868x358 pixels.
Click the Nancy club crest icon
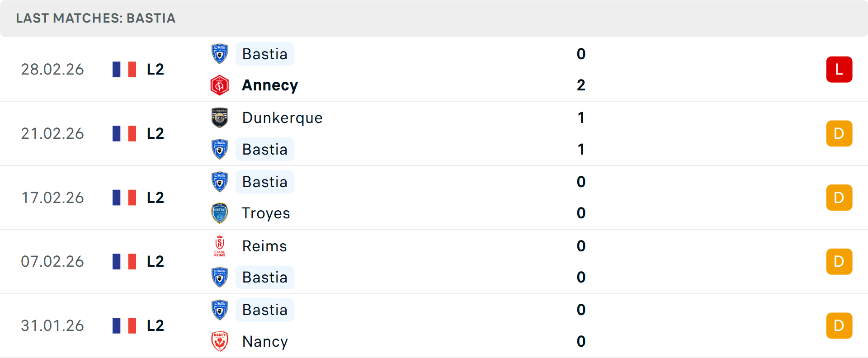pyautogui.click(x=220, y=341)
